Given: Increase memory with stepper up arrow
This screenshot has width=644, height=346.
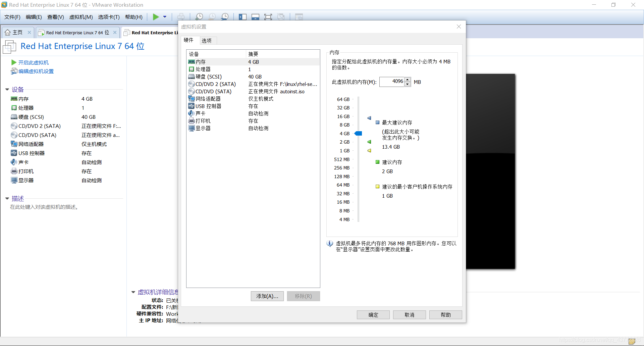Looking at the screenshot, I should 408,80.
